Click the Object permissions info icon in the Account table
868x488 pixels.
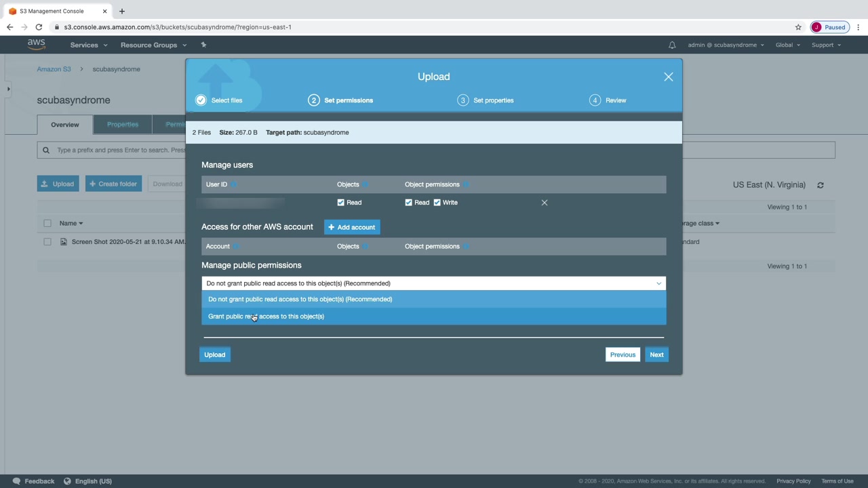click(x=466, y=246)
